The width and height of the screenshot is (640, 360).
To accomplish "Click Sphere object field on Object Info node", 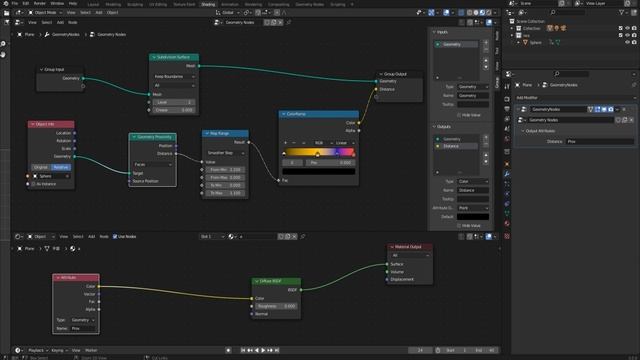I will click(51, 176).
